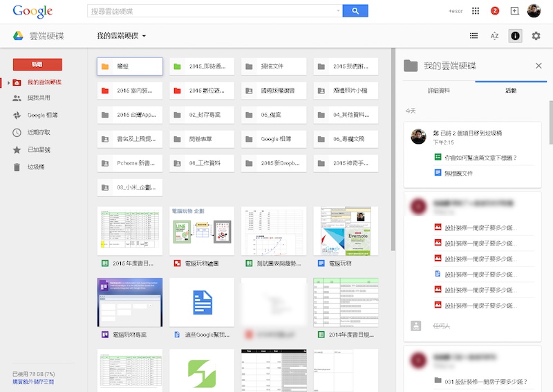Click the share plus box icon in header

514,11
